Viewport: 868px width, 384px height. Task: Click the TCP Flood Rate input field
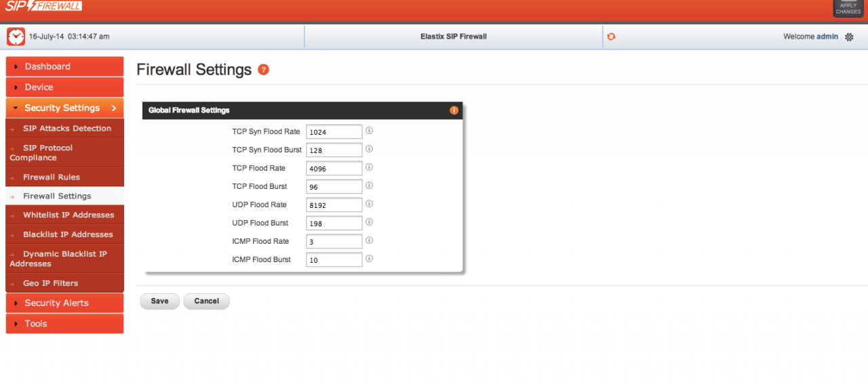pos(334,168)
